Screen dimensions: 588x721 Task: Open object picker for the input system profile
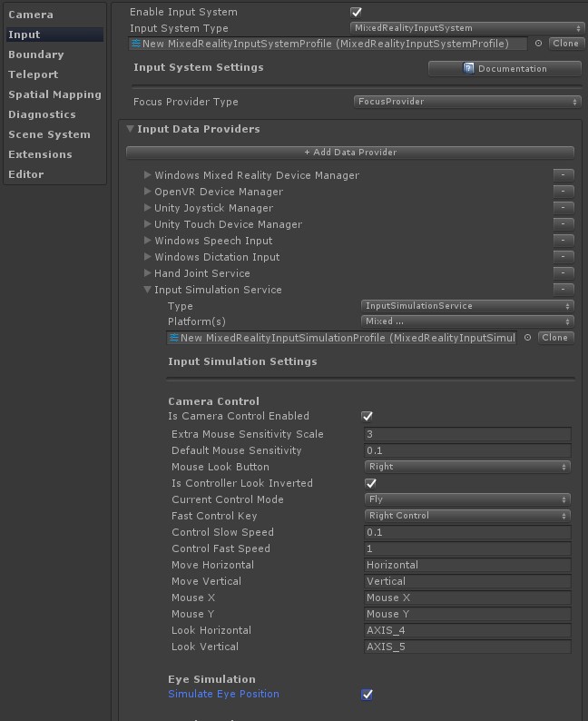click(x=538, y=44)
